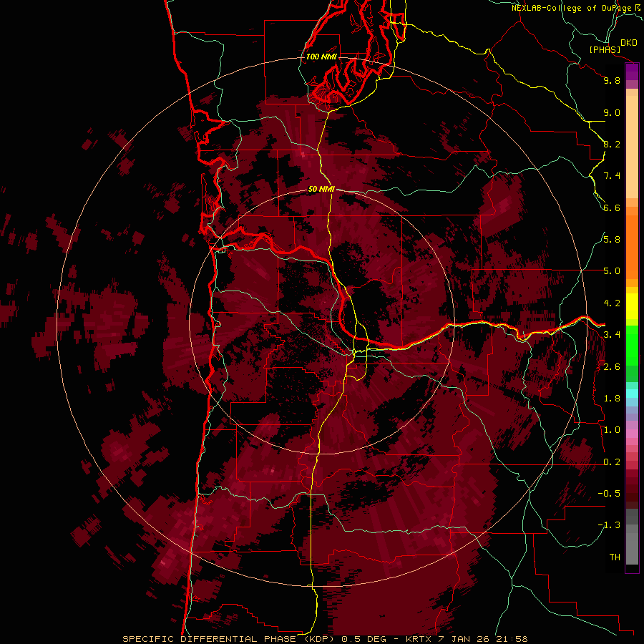Click the 9.0 legend value
The image size is (644, 644).
tap(612, 112)
